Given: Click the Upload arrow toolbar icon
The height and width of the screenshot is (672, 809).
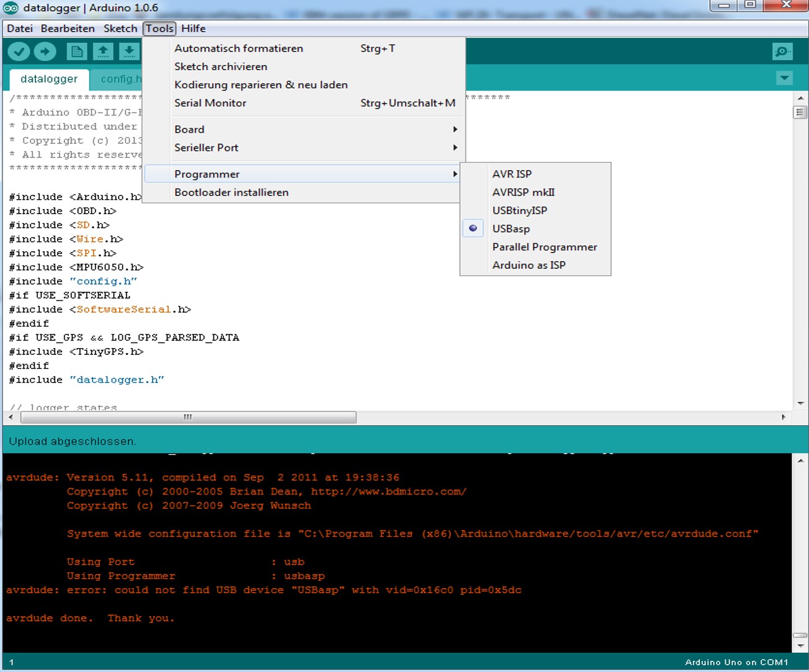Looking at the screenshot, I should [x=45, y=52].
